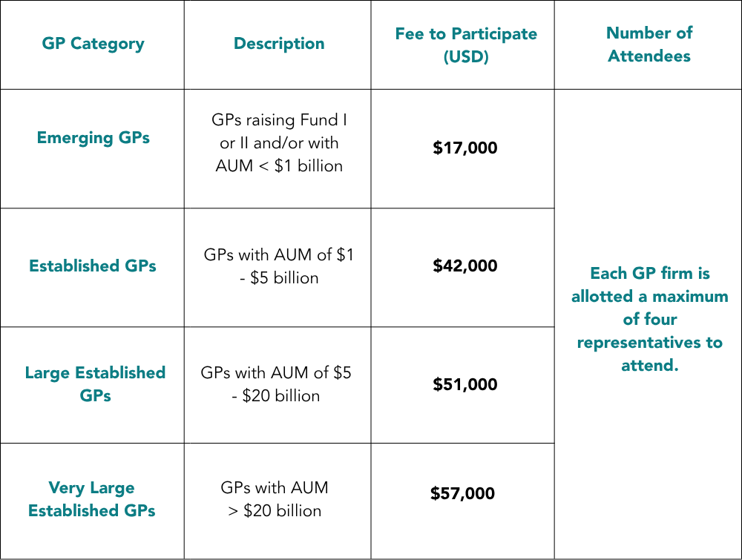Screen dimensions: 742x560
Task: Select the Emerging GPs category cell
Action: [93, 138]
